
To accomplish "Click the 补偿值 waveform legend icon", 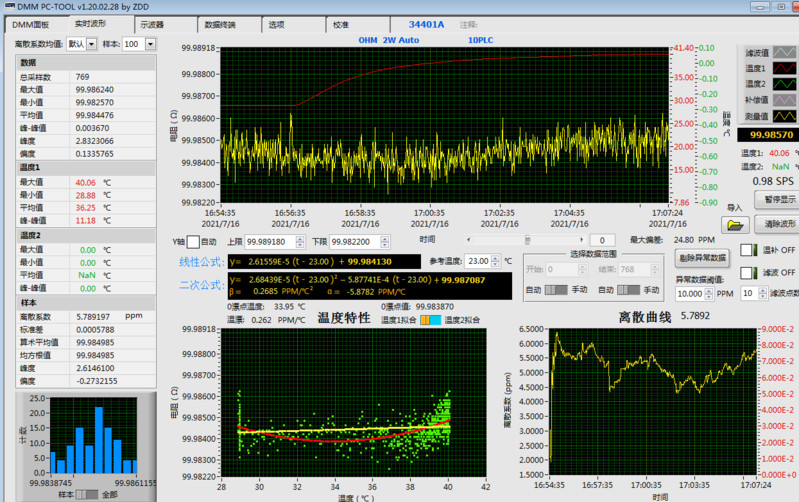I will 785,101.
